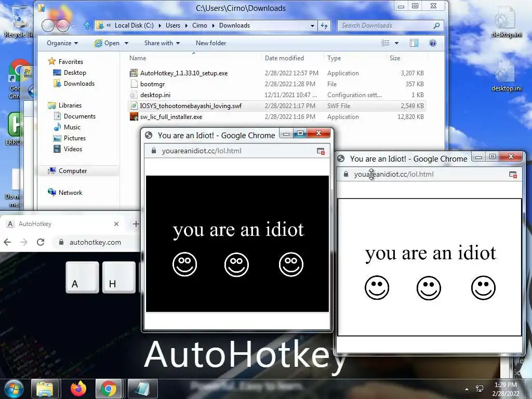Open the Recycle Bin desktop icon
This screenshot has height=399, width=532.
pyautogui.click(x=19, y=21)
